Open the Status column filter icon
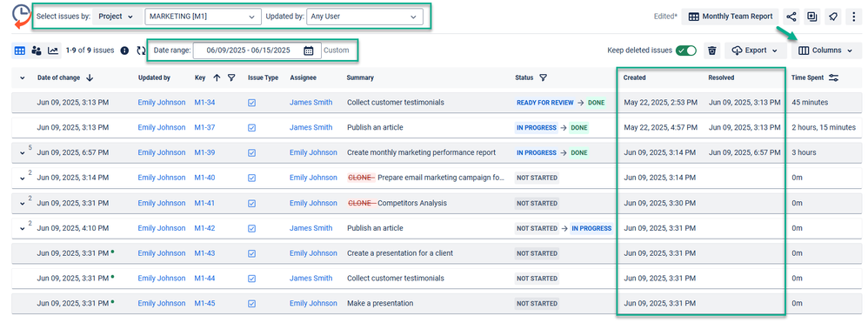Viewport: 868px width, 323px height. (543, 78)
